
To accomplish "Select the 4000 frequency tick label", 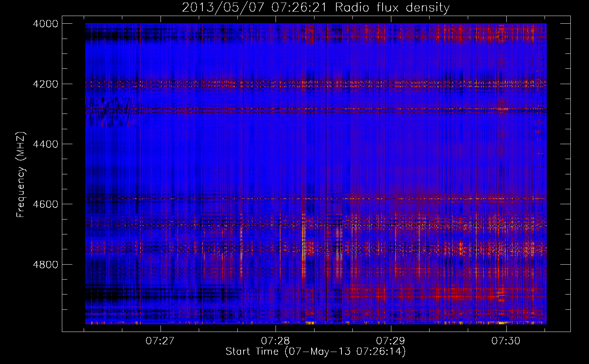I will (46, 24).
